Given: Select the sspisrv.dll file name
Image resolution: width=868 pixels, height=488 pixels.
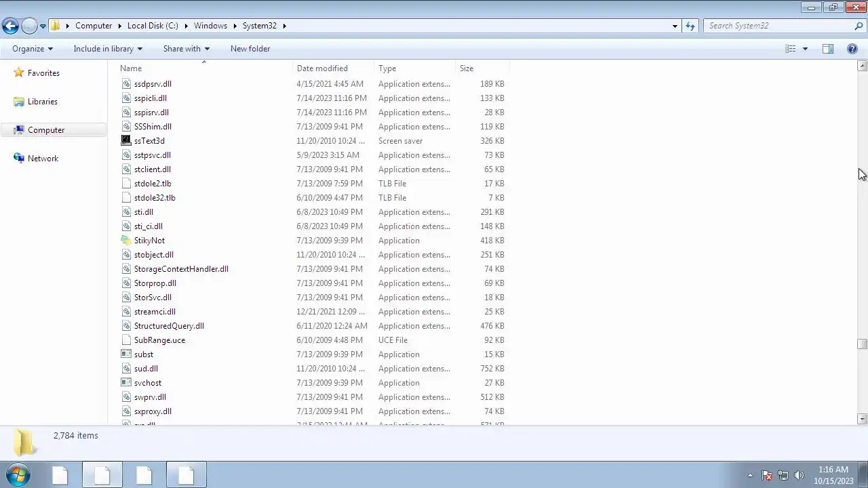Looking at the screenshot, I should pos(151,113).
